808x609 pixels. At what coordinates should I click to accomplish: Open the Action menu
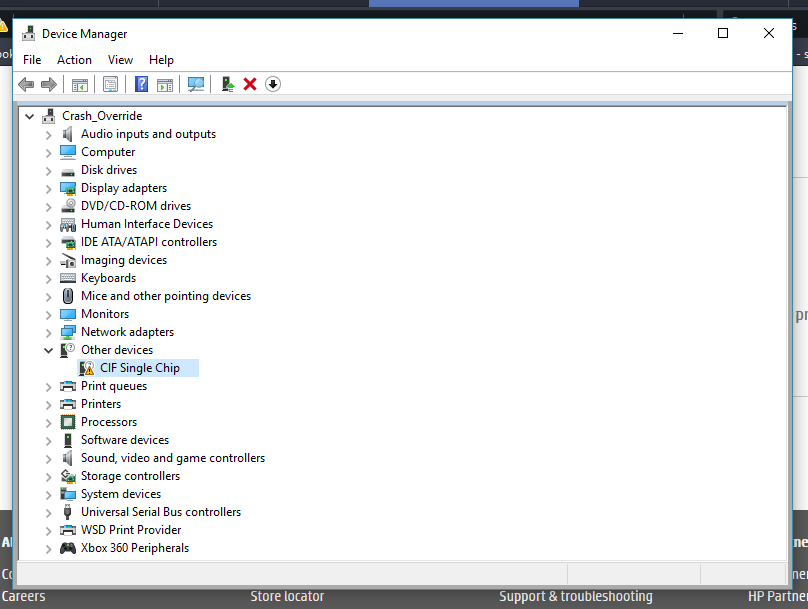(x=74, y=60)
